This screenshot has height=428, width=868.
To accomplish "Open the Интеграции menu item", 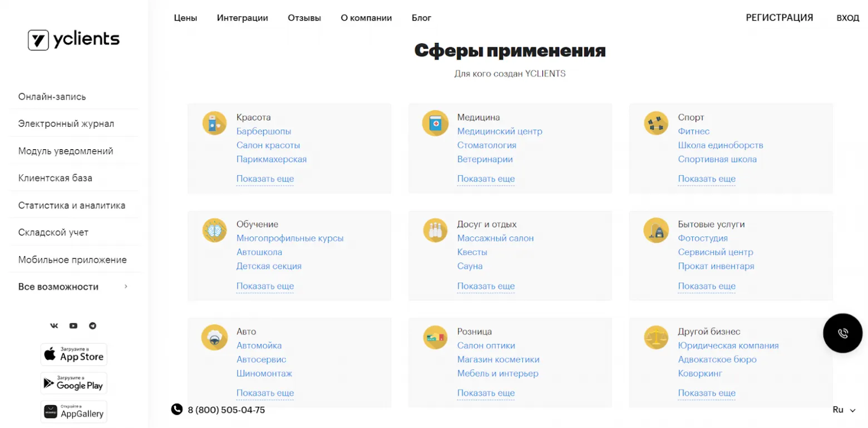I will point(243,18).
